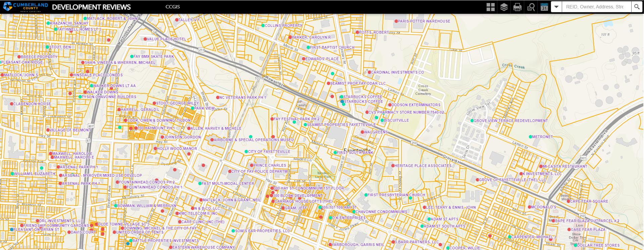Select the Paris-Potter Warehouse marker
This screenshot has width=644, height=250.
pos(396,21)
